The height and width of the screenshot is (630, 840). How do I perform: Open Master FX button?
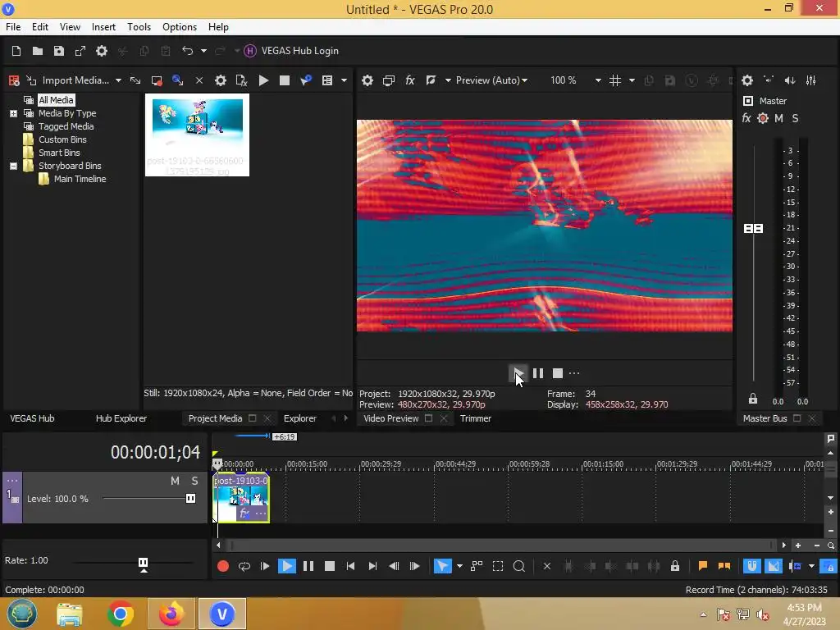[x=746, y=118]
